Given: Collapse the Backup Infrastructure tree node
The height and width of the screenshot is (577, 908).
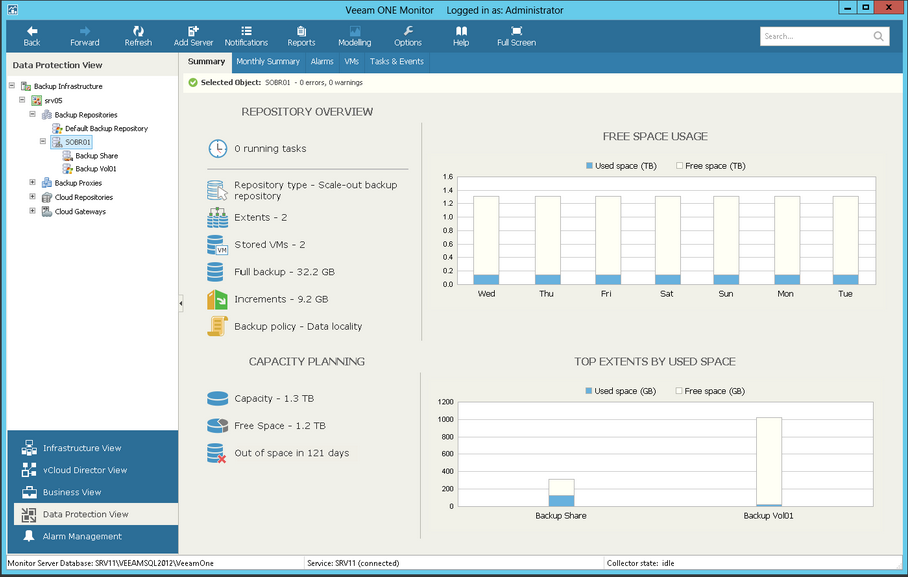Looking at the screenshot, I should [12, 86].
